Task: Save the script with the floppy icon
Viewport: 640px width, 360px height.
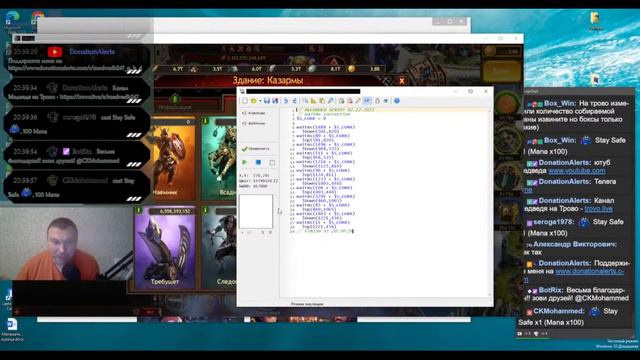Action: (x=267, y=101)
